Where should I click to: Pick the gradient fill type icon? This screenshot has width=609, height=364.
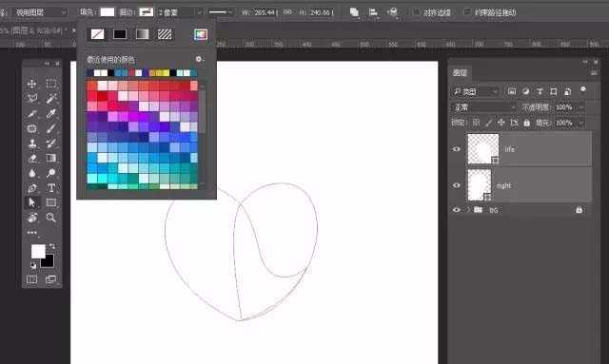click(142, 34)
